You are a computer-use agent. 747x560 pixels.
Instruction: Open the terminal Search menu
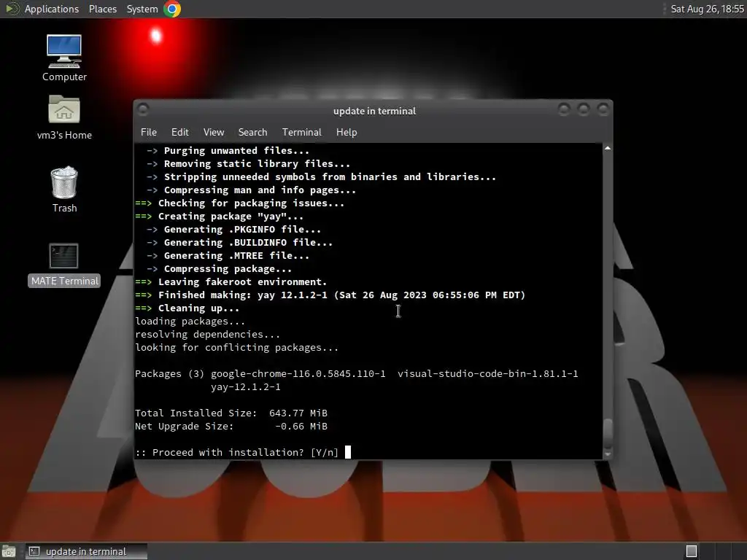point(252,133)
